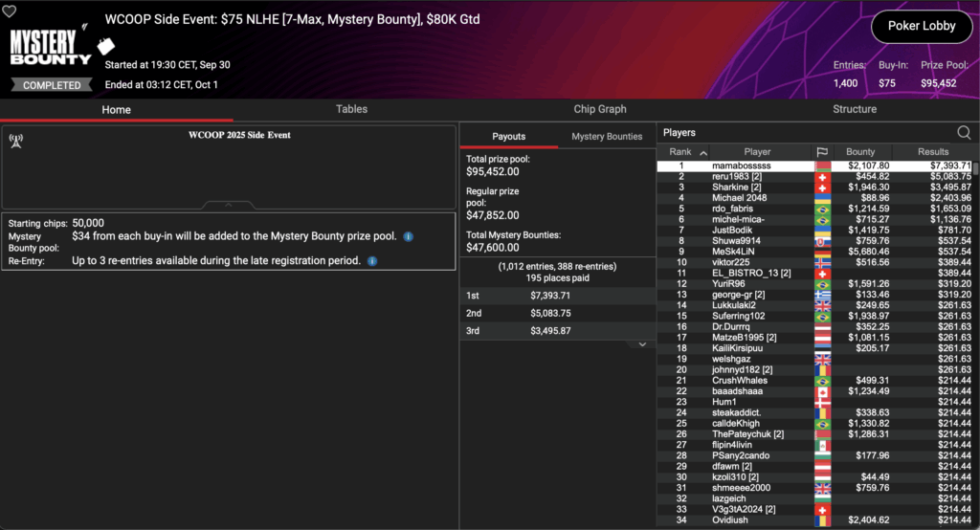The width and height of the screenshot is (980, 530).
Task: Toggle the Rank column sort arrow
Action: (704, 152)
